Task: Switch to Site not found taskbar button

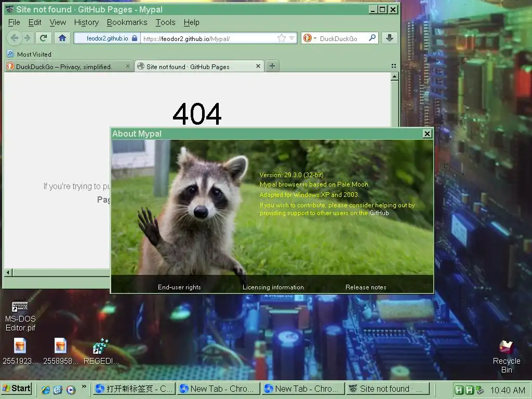Action: 388,389
